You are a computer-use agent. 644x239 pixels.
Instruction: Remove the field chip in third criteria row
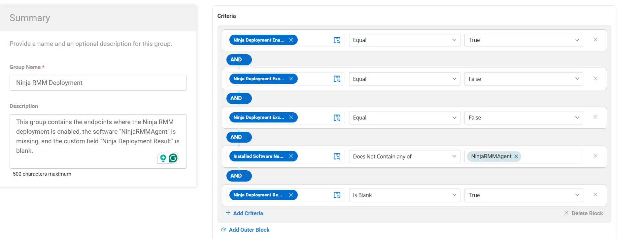tap(291, 117)
